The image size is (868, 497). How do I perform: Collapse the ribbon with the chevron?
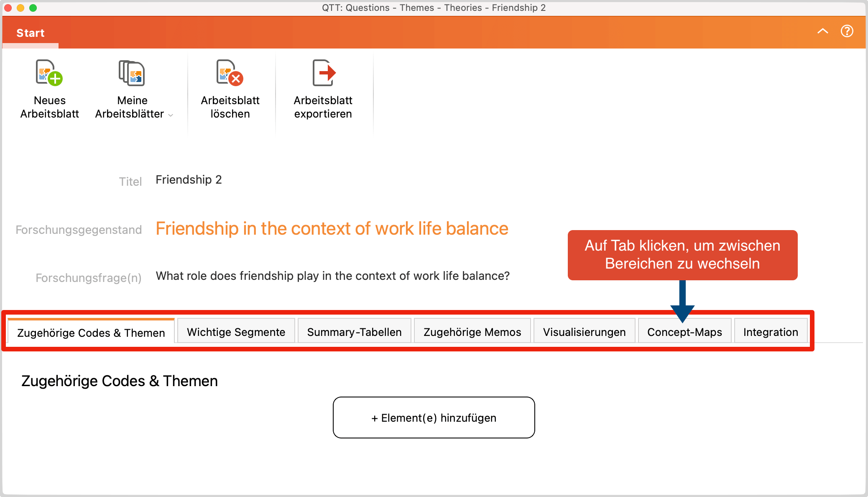coord(822,31)
